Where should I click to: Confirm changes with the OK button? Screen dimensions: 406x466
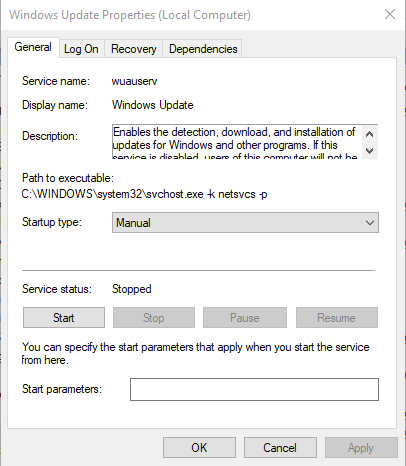[199, 448]
